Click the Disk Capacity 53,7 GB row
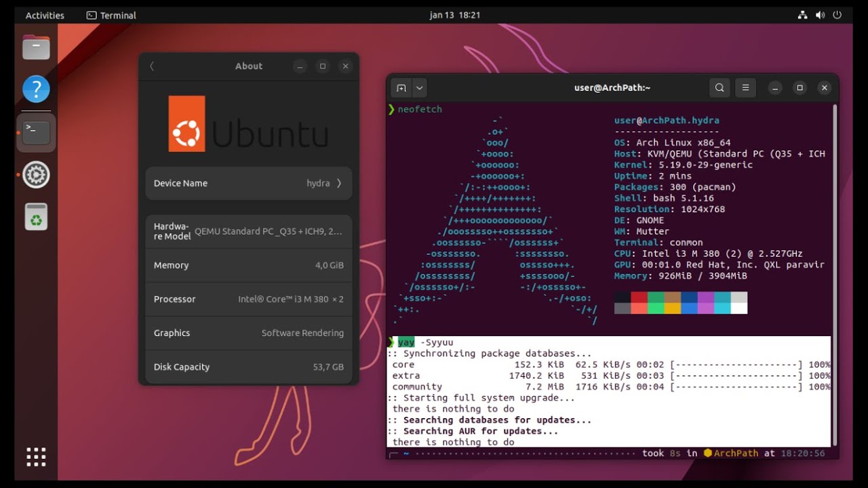The height and width of the screenshot is (488, 868). (249, 367)
